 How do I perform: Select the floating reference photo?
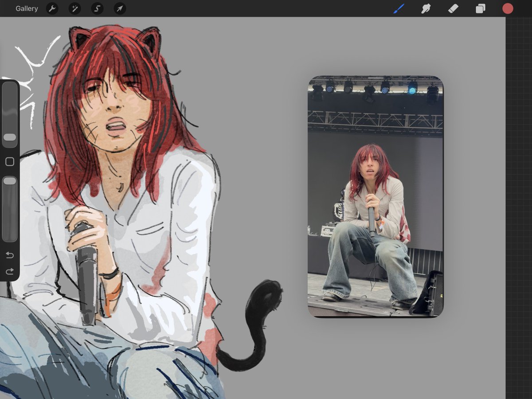[376, 196]
